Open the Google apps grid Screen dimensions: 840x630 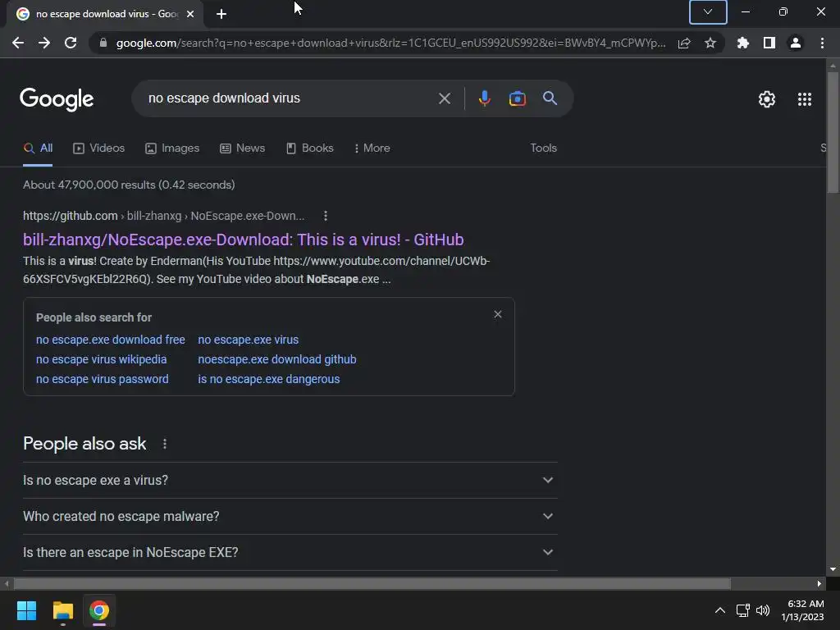tap(805, 99)
